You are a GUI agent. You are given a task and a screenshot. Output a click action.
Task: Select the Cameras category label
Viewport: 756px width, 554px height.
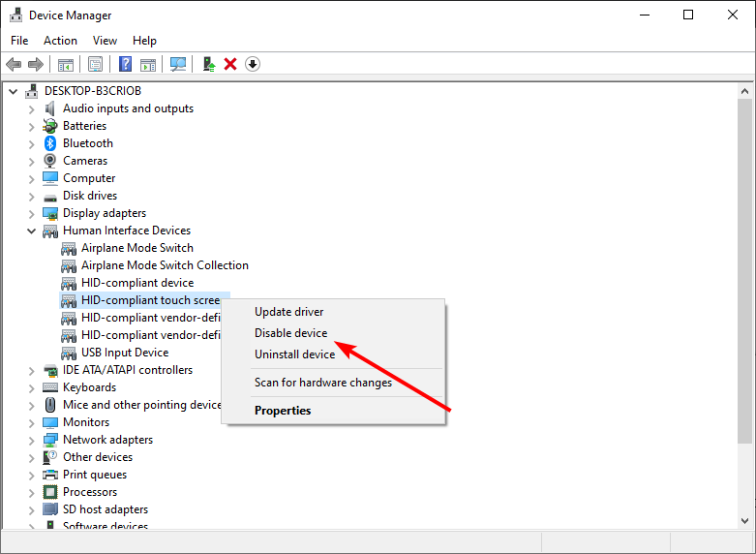tap(85, 161)
